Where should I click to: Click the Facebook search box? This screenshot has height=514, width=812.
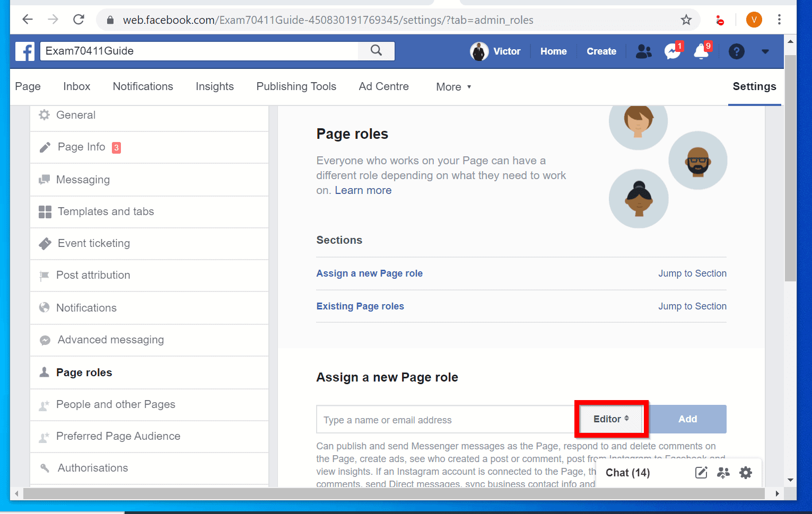pos(199,51)
